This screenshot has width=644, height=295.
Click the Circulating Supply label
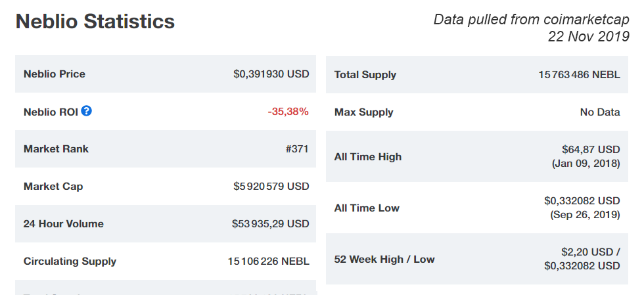coord(70,261)
